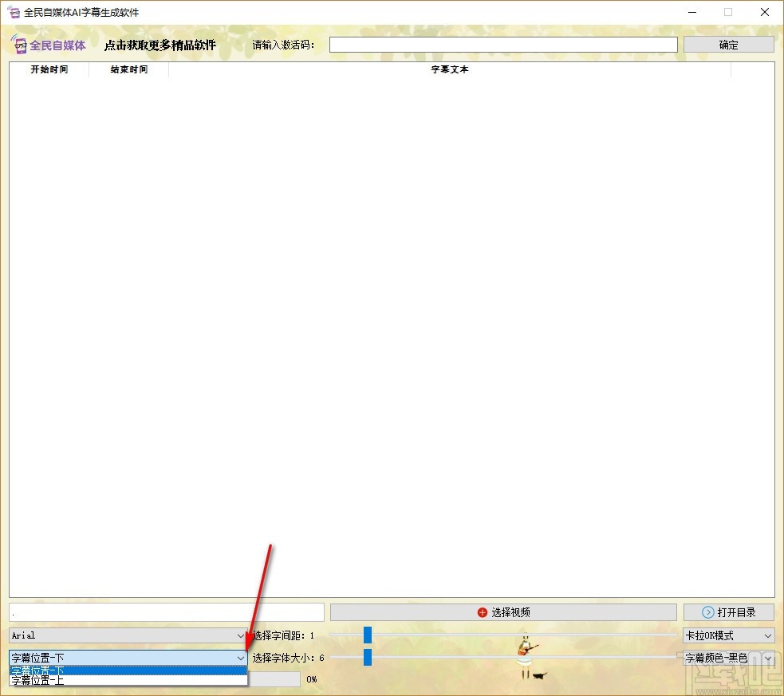Collapse the 字幕位置 subtitle position dropdown
This screenshot has width=784, height=696.
[240, 658]
